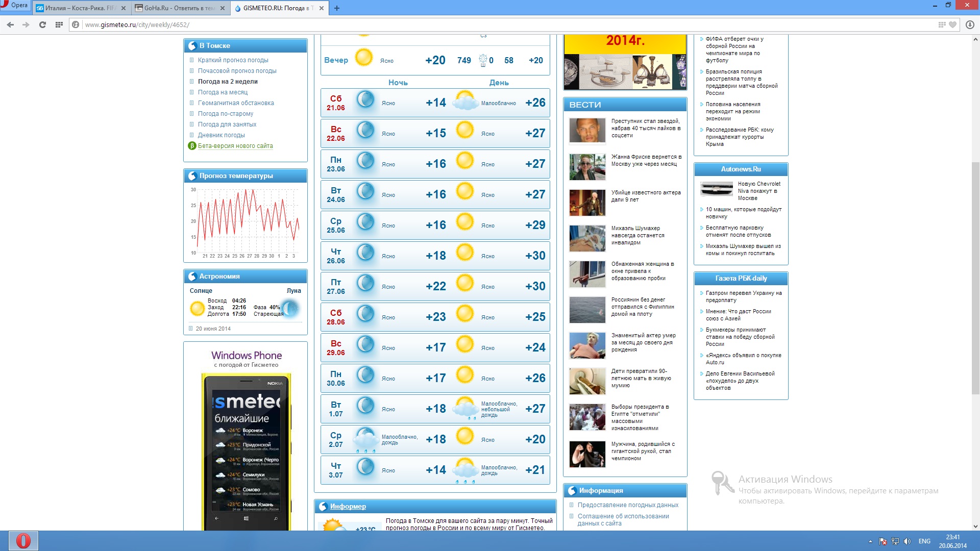Click the volume speaker tray icon
Image resolution: width=980 pixels, height=551 pixels.
pos(907,541)
